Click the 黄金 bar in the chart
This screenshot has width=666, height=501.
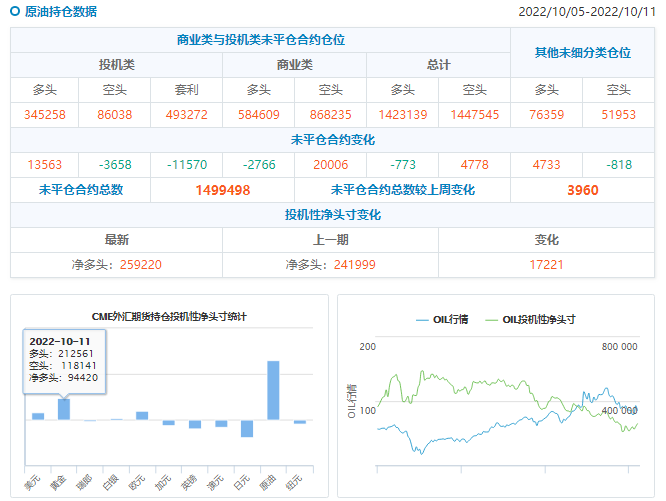tap(64, 409)
